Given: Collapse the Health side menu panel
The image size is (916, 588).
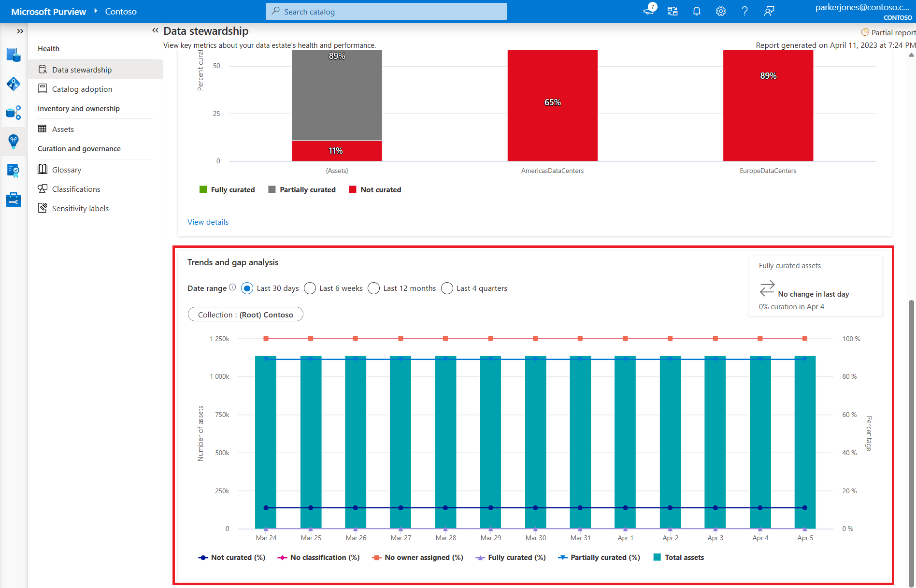Looking at the screenshot, I should [x=155, y=30].
